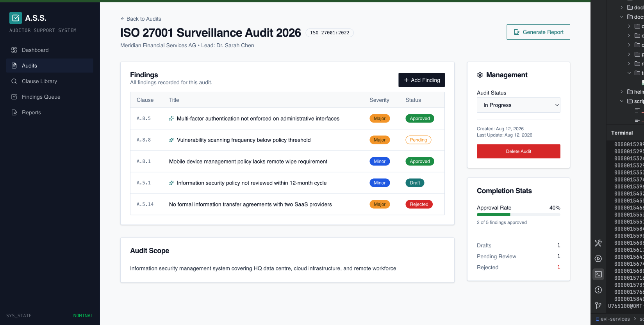644x325 pixels.
Task: Click evi-services in IDE breadcrumb
Action: coord(615,319)
